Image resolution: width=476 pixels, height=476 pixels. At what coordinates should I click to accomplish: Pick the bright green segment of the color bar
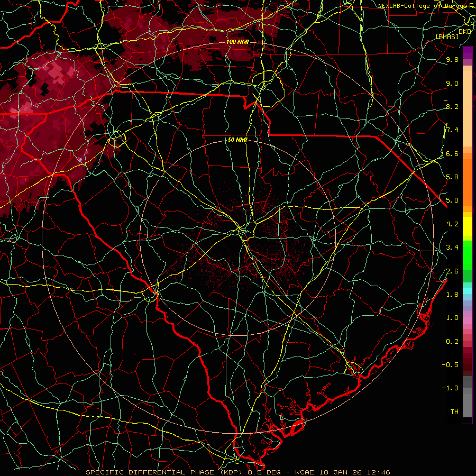(x=467, y=255)
